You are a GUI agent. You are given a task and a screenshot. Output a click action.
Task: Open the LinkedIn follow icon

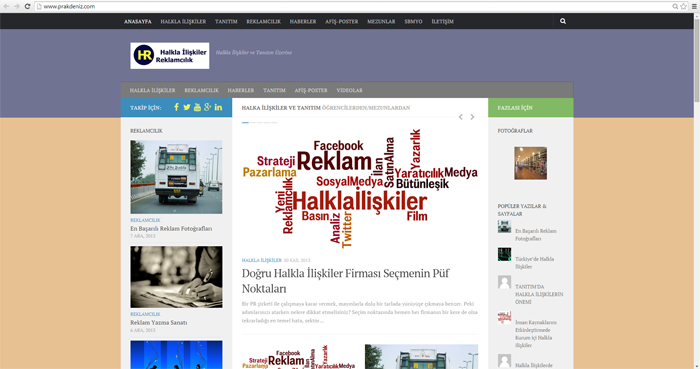point(218,107)
